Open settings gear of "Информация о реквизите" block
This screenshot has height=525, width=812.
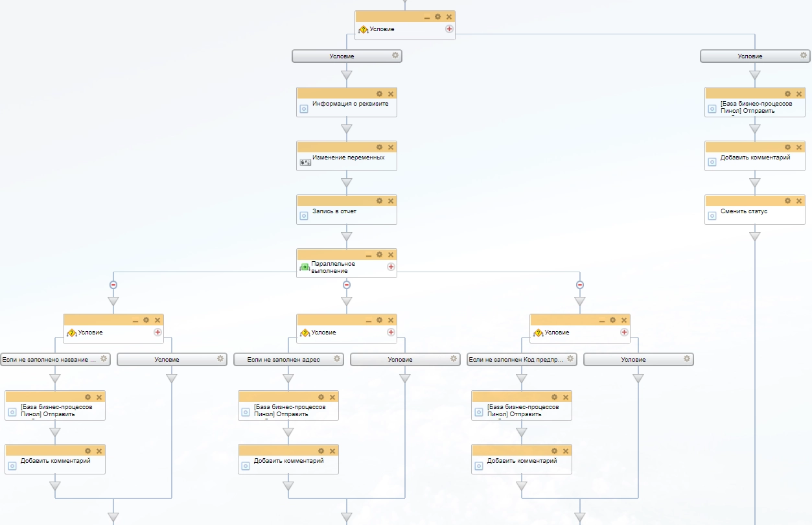coord(380,93)
